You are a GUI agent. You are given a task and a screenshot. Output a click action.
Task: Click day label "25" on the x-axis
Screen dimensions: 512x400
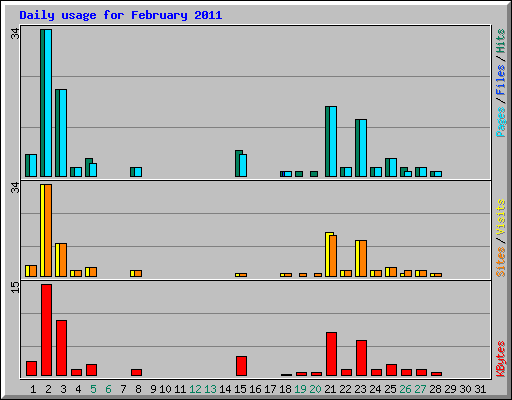coord(390,389)
